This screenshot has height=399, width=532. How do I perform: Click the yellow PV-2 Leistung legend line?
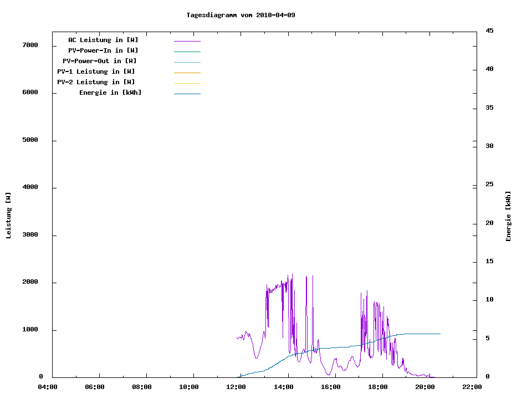click(187, 83)
